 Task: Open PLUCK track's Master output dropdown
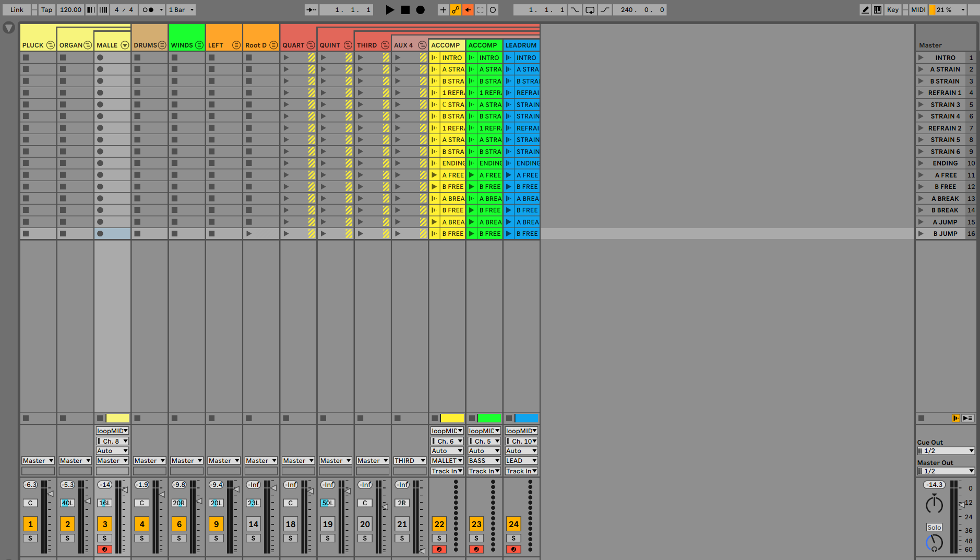38,461
